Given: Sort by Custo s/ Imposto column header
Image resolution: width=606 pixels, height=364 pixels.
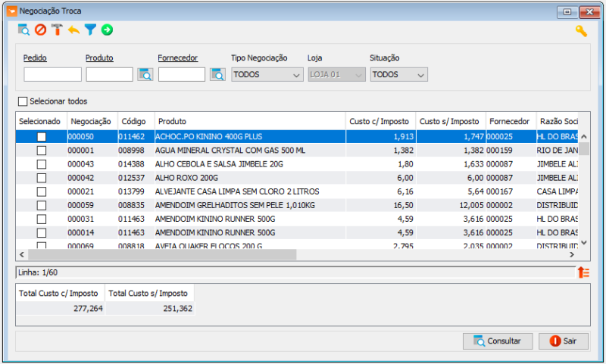Looking at the screenshot, I should 451,121.
